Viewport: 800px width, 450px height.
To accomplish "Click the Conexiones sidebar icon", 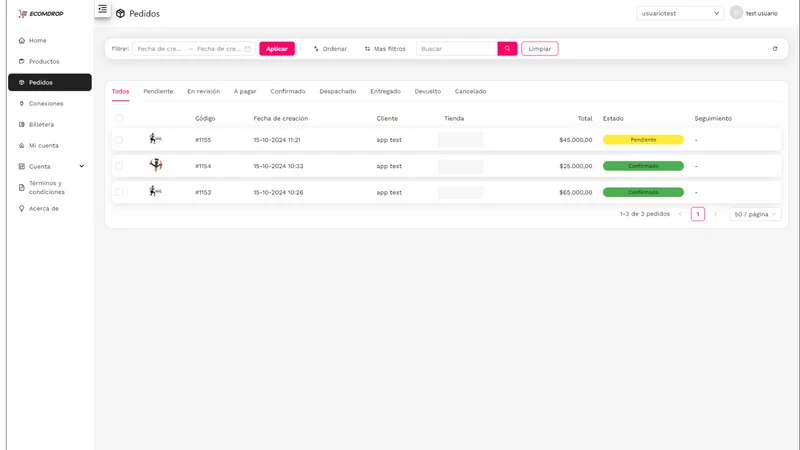I will (x=21, y=104).
